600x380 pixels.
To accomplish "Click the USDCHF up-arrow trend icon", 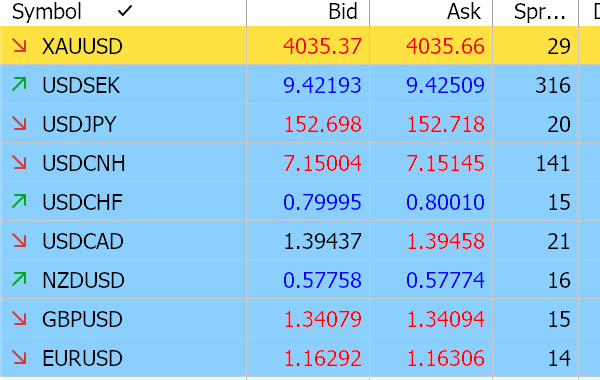I will (x=19, y=202).
